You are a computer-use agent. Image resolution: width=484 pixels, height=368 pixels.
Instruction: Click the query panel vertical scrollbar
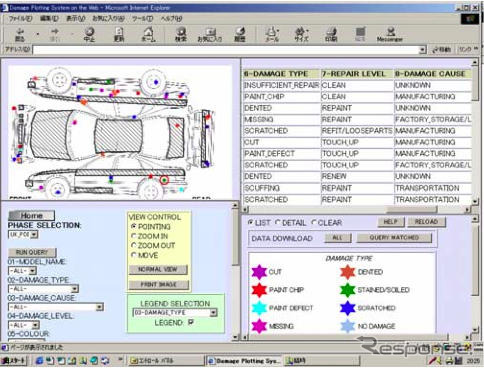[x=235, y=271]
